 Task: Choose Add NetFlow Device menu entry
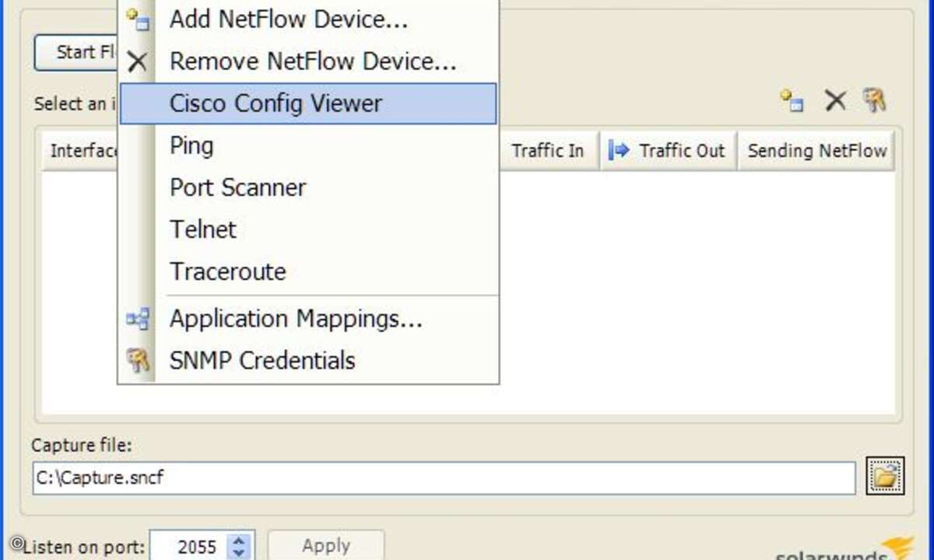308,19
